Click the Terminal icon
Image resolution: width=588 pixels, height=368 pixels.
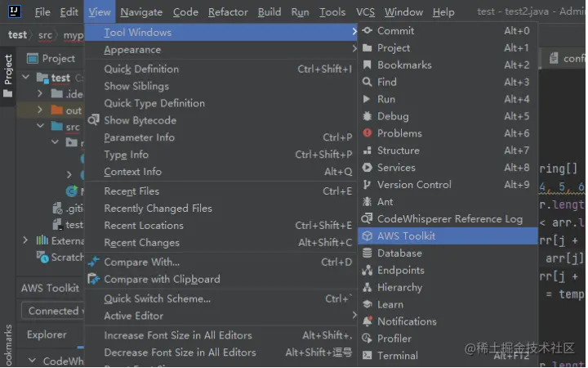coord(367,355)
